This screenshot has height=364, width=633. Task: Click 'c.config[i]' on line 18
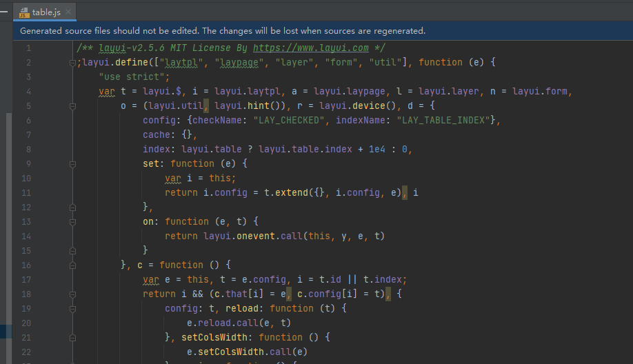[x=328, y=294]
